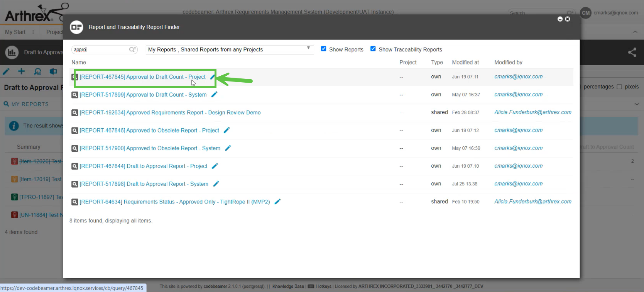Click the CM user avatar icon
This screenshot has height=292, width=644.
click(x=585, y=13)
